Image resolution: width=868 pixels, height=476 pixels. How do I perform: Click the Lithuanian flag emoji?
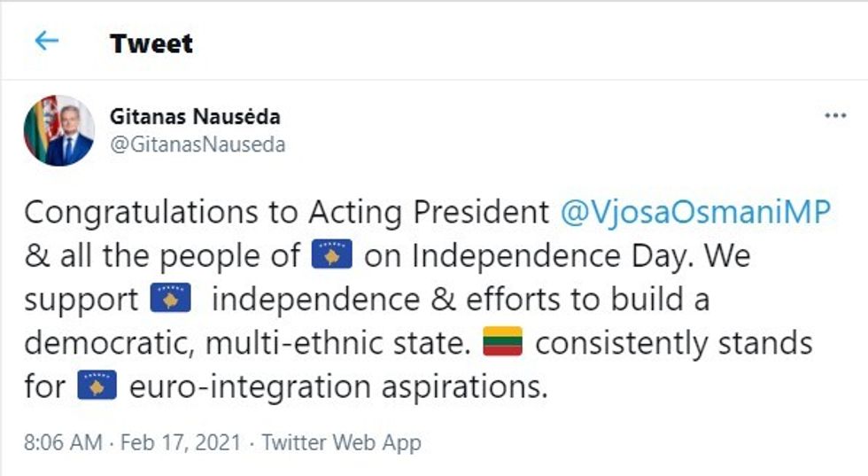click(502, 343)
